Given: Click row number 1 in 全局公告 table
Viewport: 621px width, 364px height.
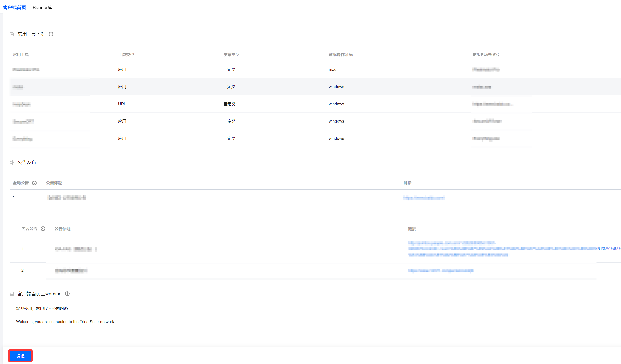Looking at the screenshot, I should click(x=14, y=197).
